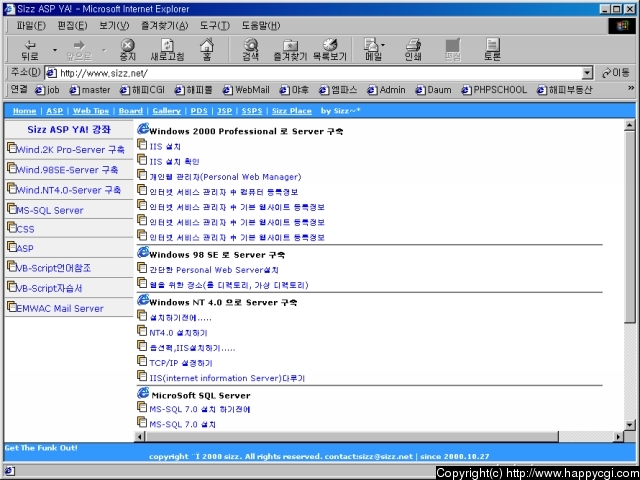
Task: Open the 즐겨찾기(A) menu
Action: [x=164, y=26]
